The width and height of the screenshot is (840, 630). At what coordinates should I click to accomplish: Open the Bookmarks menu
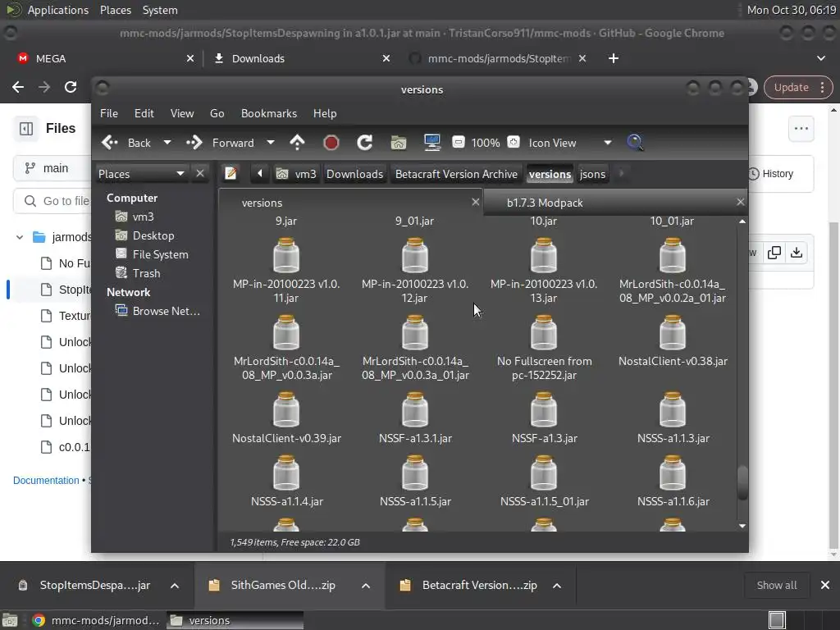click(269, 113)
